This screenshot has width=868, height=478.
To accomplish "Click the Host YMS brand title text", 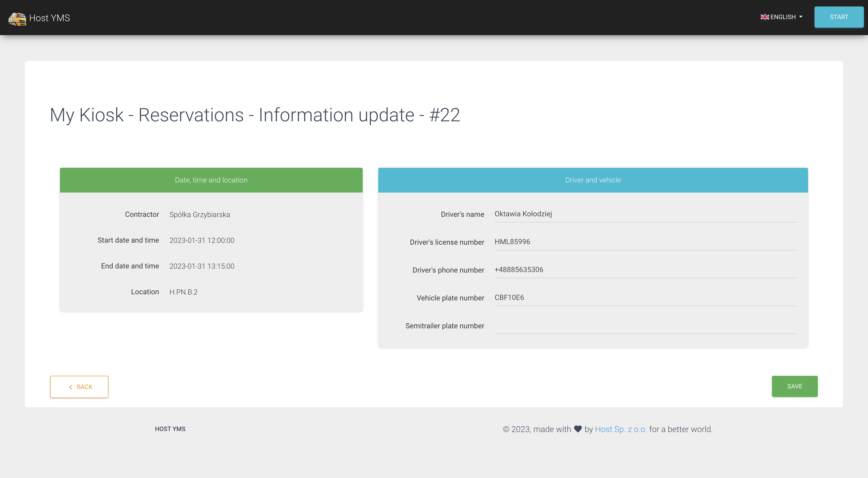I will 50,18.
